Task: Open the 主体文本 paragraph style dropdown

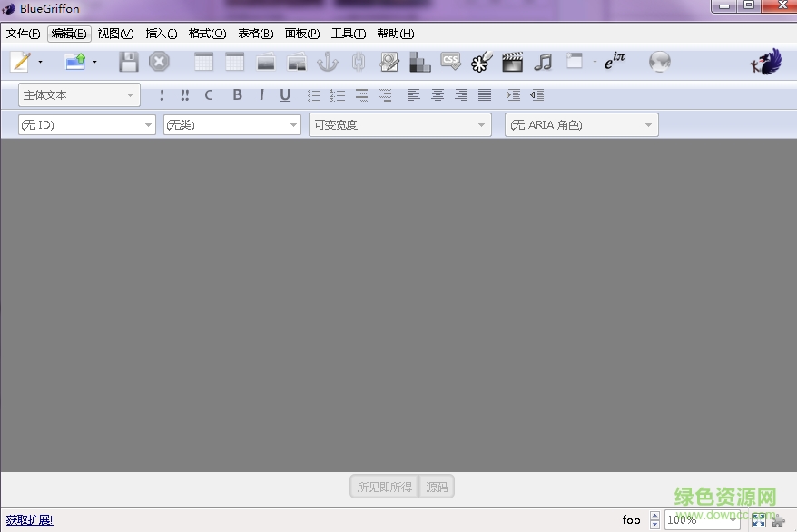Action: pyautogui.click(x=78, y=94)
